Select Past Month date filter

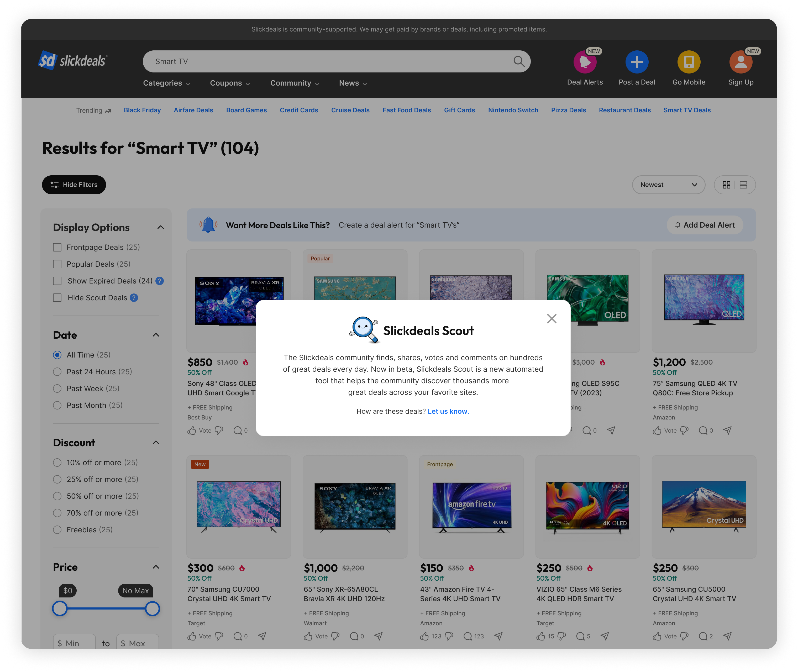coord(57,405)
